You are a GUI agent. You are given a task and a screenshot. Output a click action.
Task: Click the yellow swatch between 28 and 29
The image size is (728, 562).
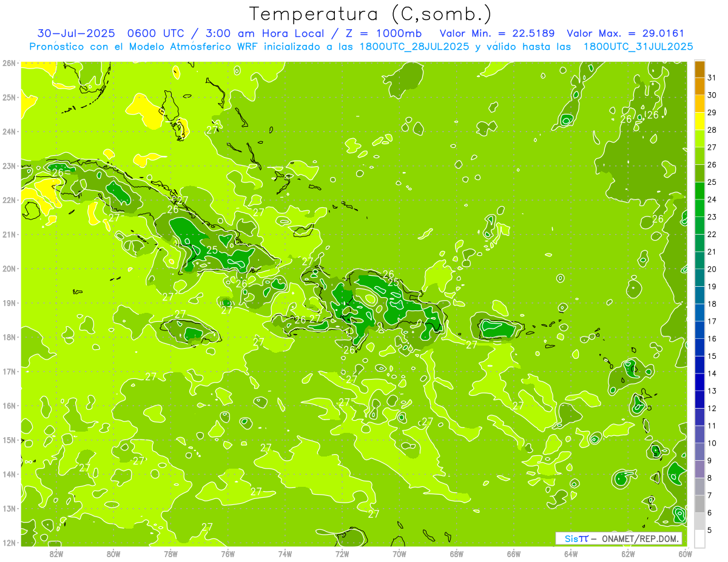point(699,121)
